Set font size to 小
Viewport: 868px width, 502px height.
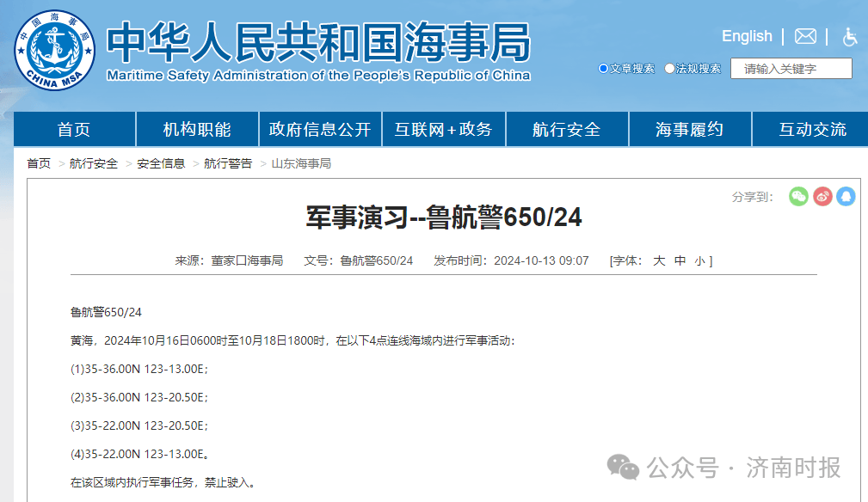[x=699, y=261]
